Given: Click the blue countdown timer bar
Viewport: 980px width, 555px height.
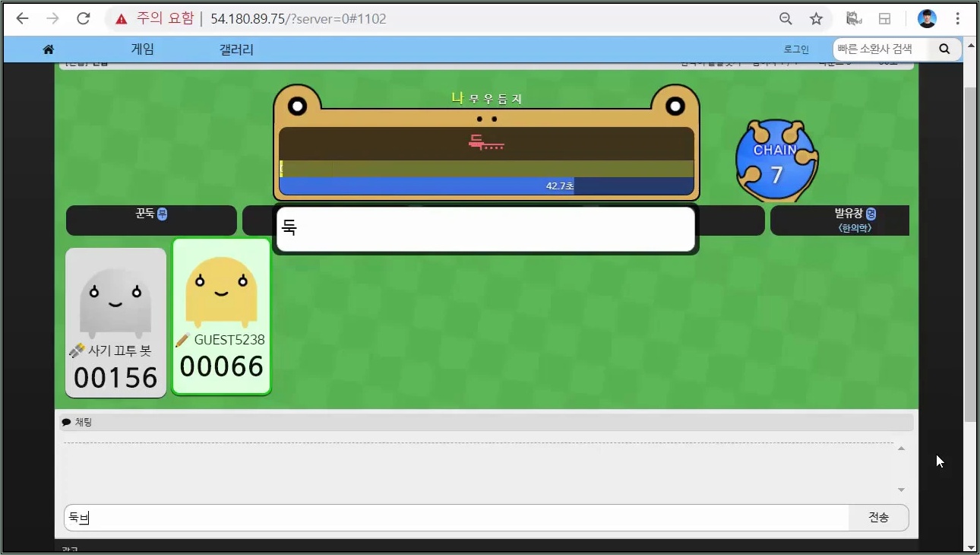Looking at the screenshot, I should click(x=486, y=186).
